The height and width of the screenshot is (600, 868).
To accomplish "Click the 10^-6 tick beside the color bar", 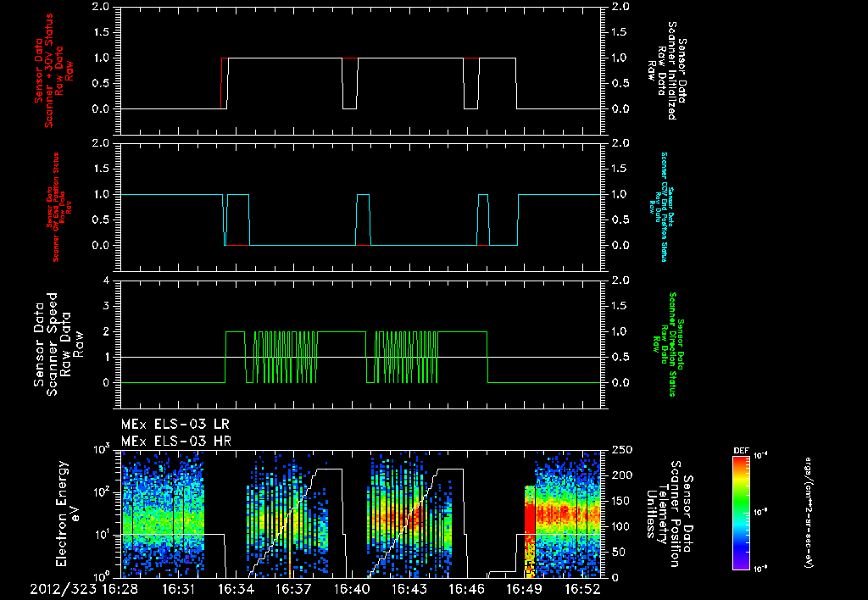I will (761, 569).
